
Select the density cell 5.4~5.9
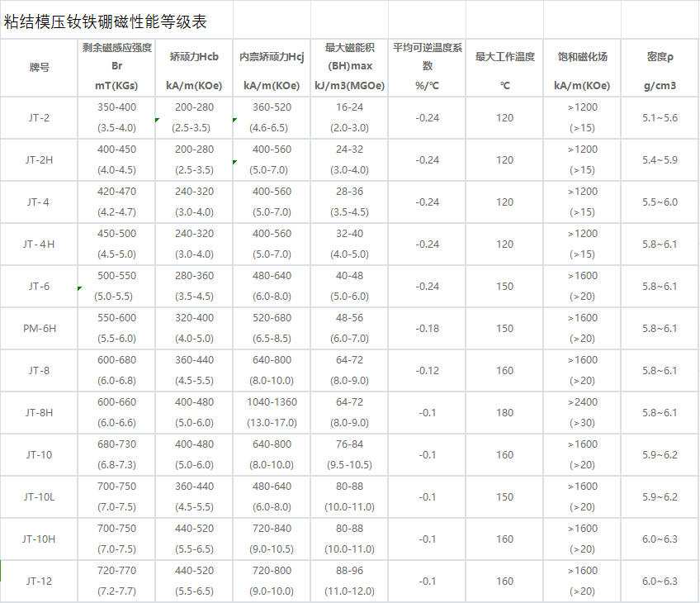[x=660, y=160]
